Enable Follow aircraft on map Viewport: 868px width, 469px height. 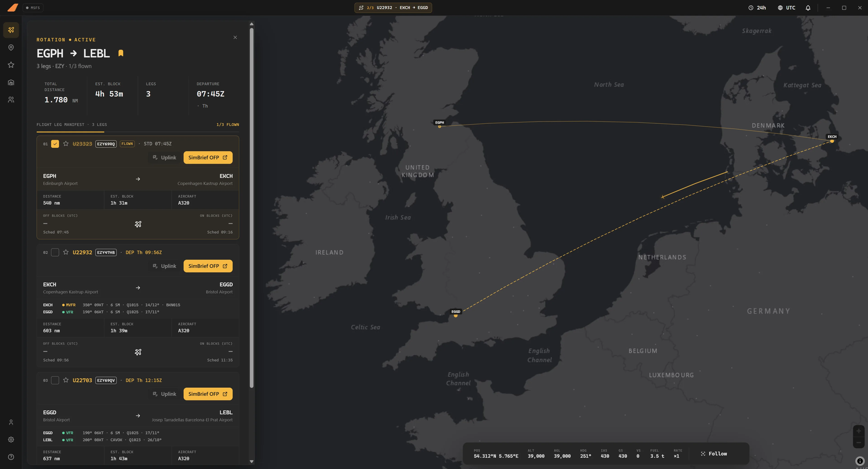point(714,454)
